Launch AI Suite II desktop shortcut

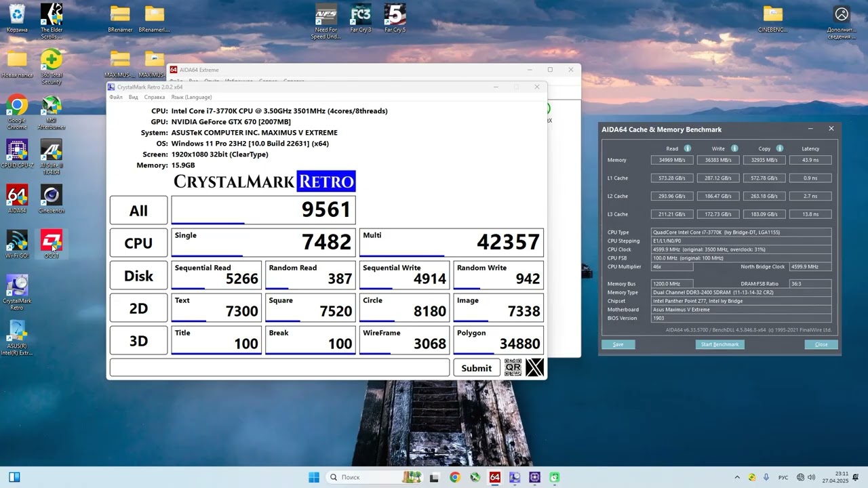52,157
